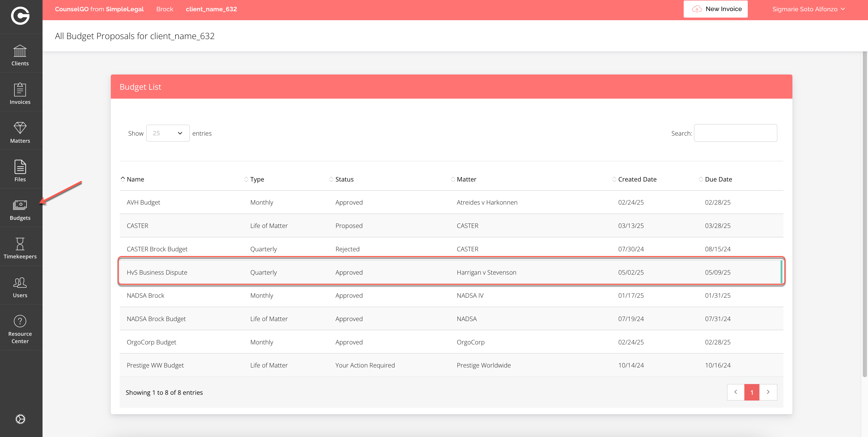Click inside the Search field
Viewport: 868px width, 437px height.
(736, 133)
